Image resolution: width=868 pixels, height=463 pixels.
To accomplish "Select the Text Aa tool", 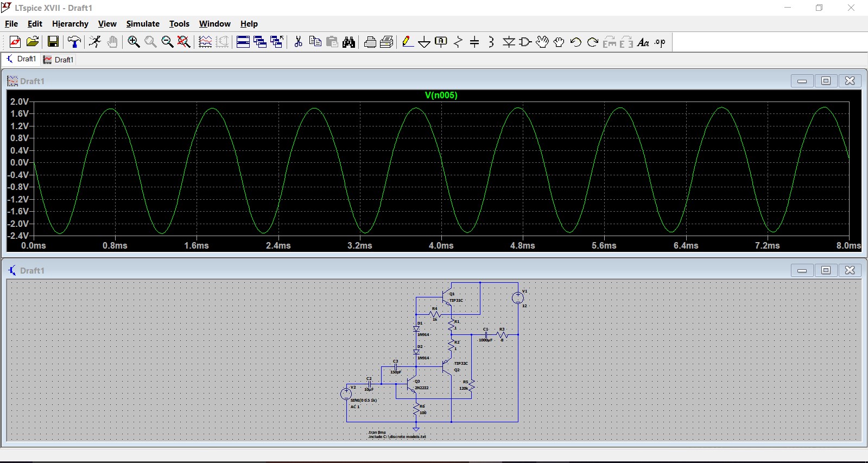I will (643, 42).
